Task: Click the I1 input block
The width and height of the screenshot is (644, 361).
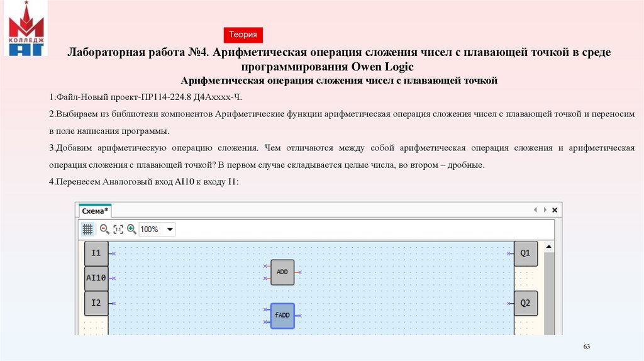Action: click(x=96, y=253)
